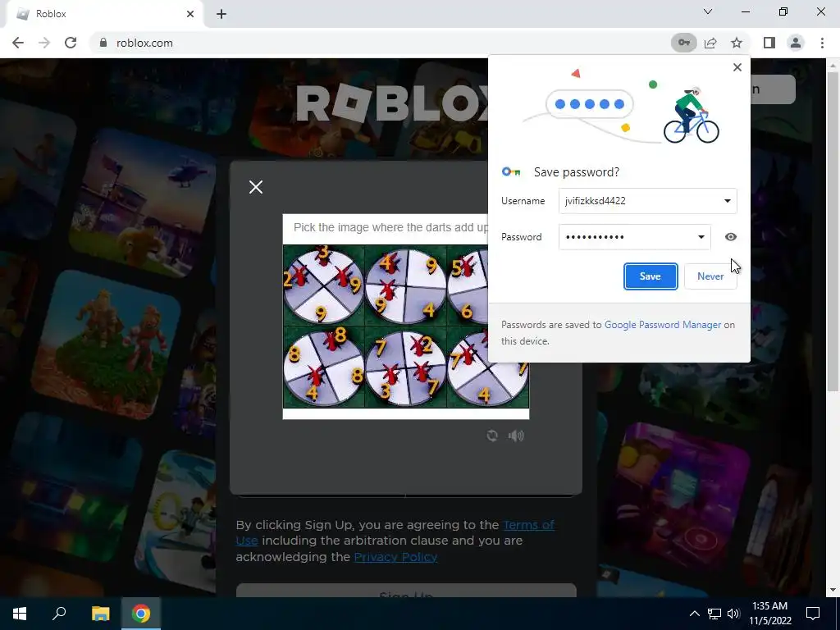Open the Google Password Manager link
The image size is (840, 630).
tap(663, 325)
